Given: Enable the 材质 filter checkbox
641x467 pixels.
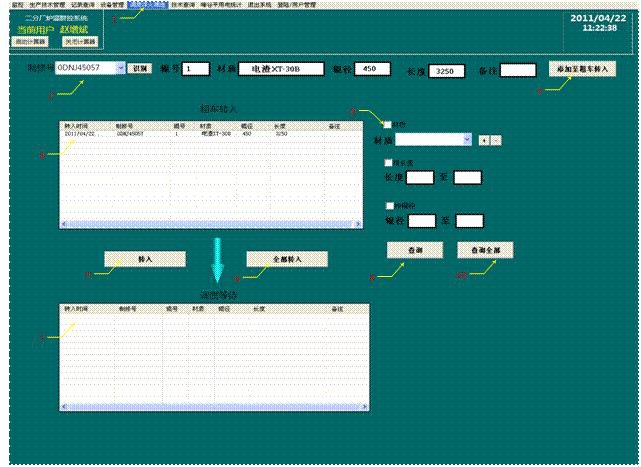Looking at the screenshot, I should tap(389, 124).
